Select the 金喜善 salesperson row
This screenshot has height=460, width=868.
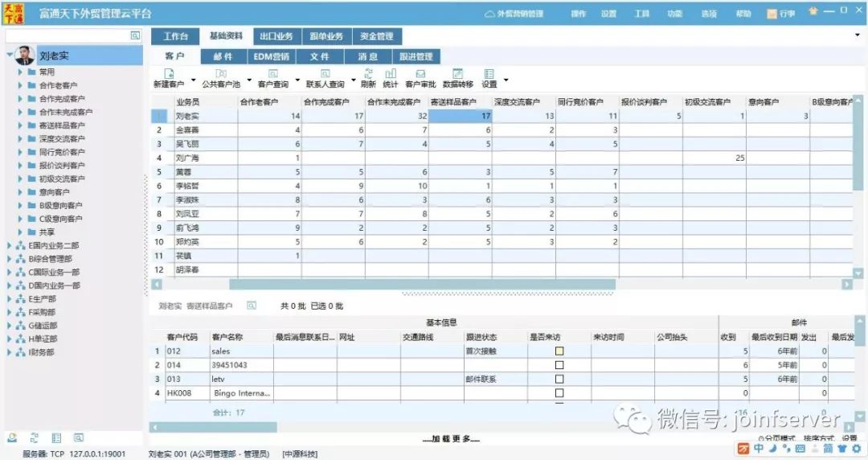tap(502, 129)
